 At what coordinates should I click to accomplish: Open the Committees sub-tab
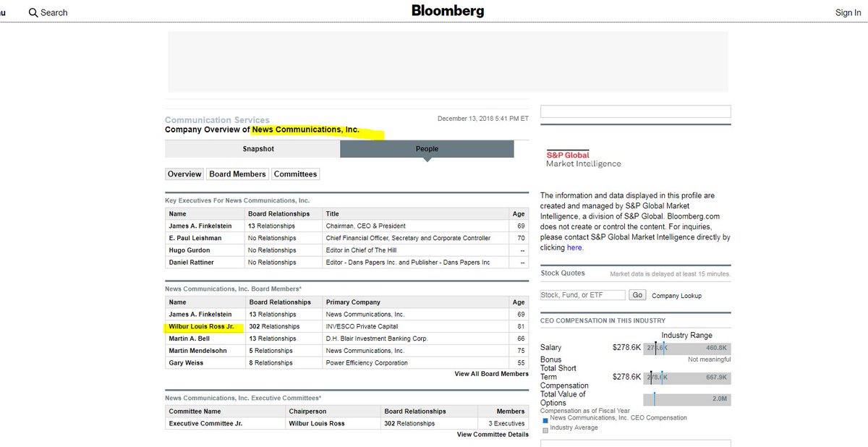coord(295,174)
